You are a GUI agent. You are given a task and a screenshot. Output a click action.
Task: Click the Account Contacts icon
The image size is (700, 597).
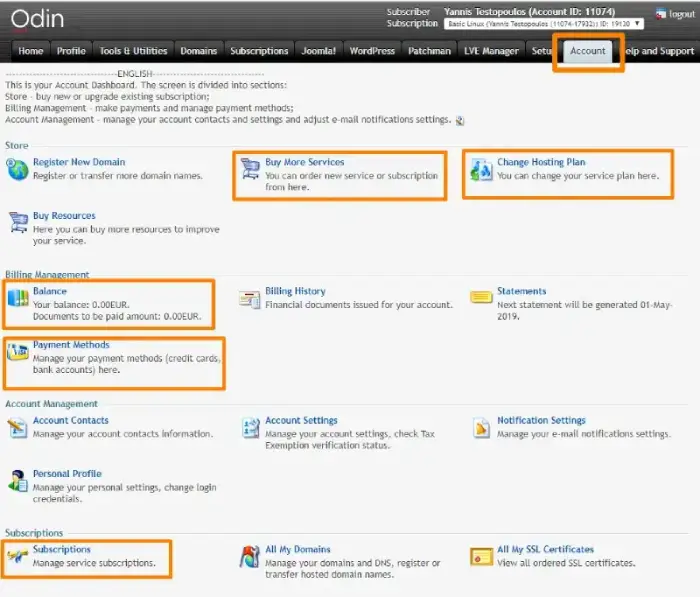tap(18, 428)
